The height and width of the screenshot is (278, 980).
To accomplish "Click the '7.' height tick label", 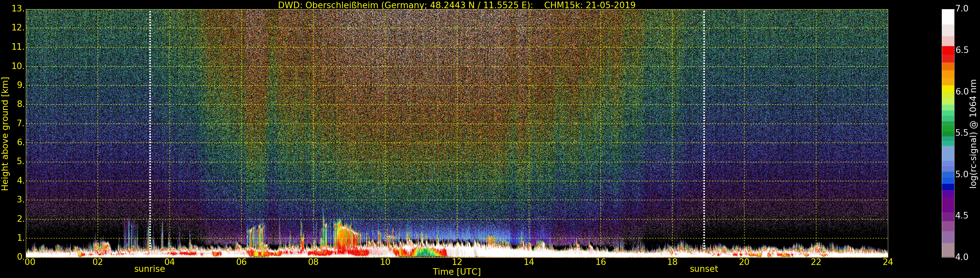I will pyautogui.click(x=21, y=123).
